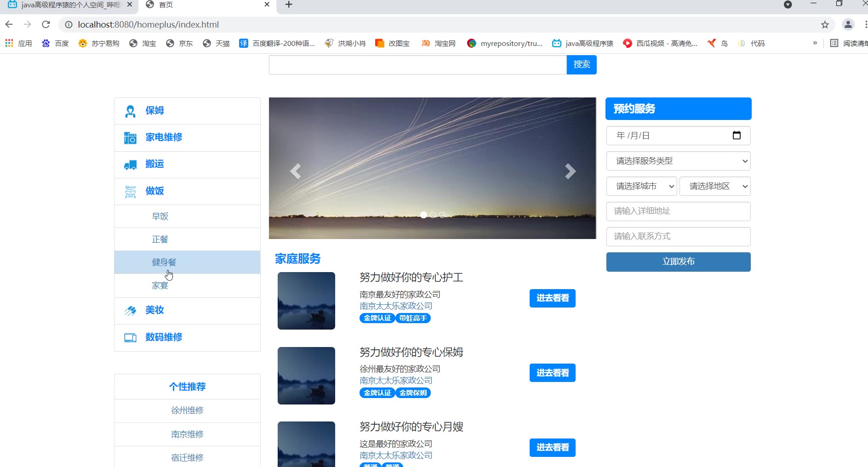The height and width of the screenshot is (467, 868).
Task: Click browser forward arrow
Action: coord(27,24)
